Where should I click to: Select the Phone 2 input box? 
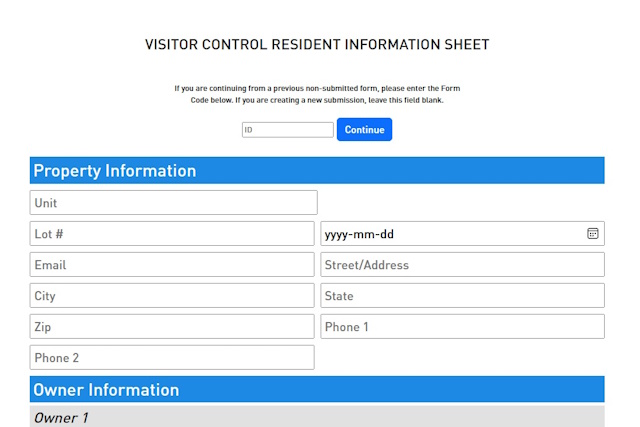(x=172, y=358)
